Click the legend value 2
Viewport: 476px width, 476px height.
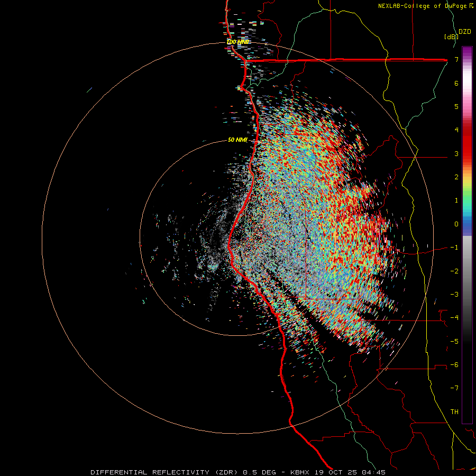456,177
